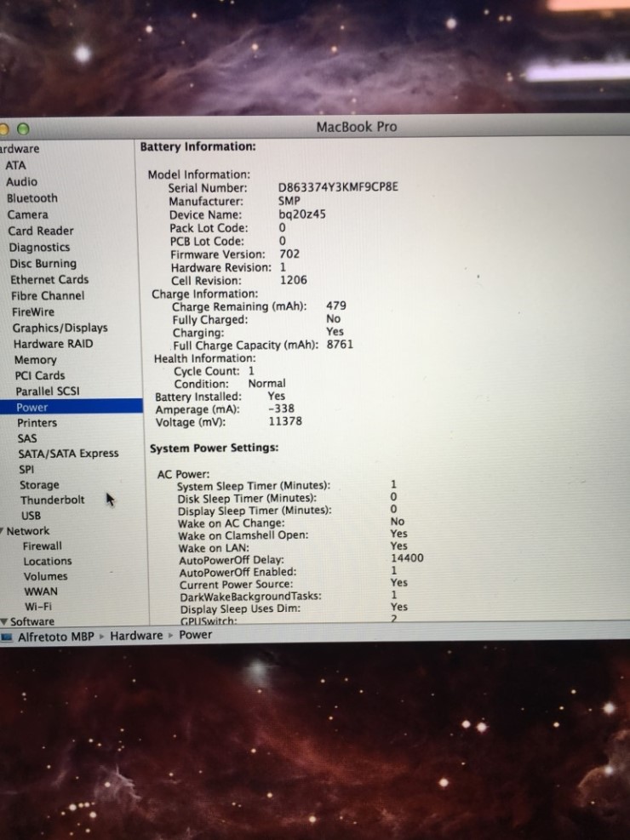The width and height of the screenshot is (630, 840).
Task: Select the highlighted Power entry
Action: tap(72, 407)
